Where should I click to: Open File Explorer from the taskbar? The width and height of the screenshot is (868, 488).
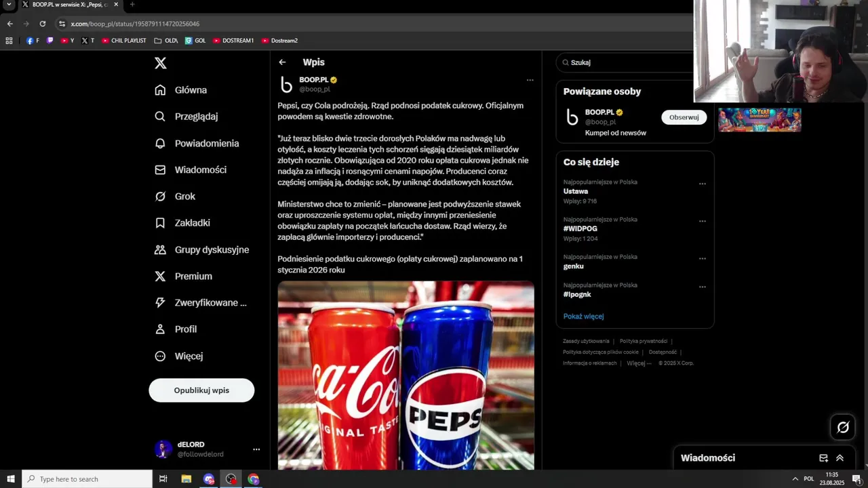coord(186,479)
